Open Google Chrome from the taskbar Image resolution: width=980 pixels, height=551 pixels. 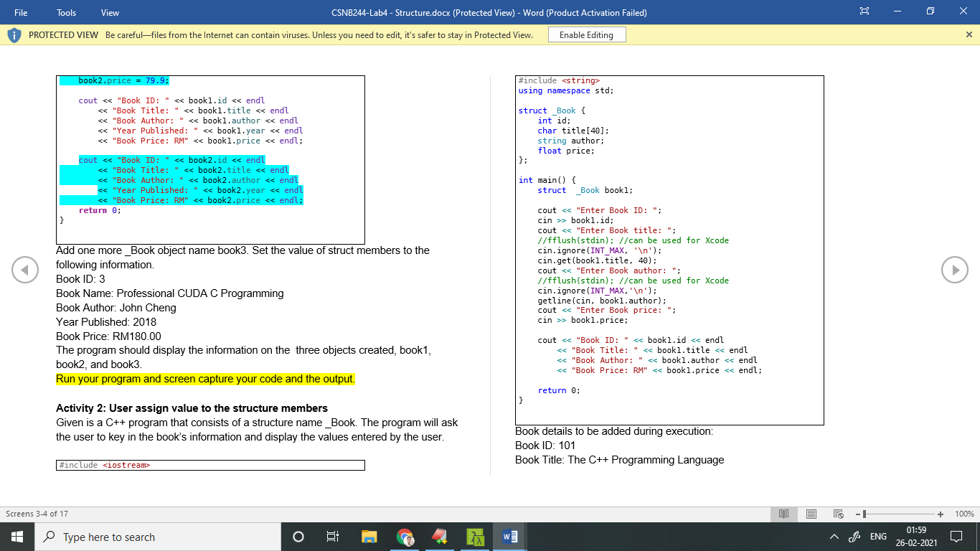click(x=405, y=537)
